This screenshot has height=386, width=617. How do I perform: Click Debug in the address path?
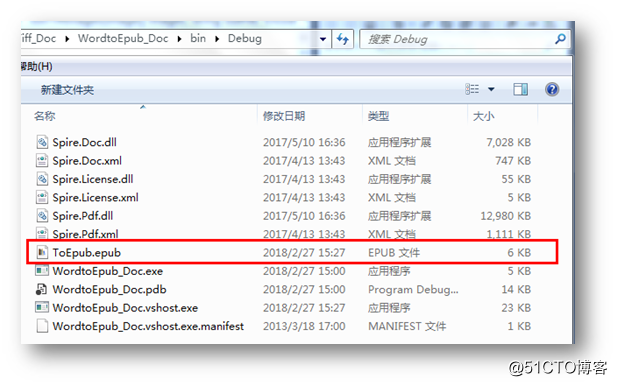click(245, 39)
